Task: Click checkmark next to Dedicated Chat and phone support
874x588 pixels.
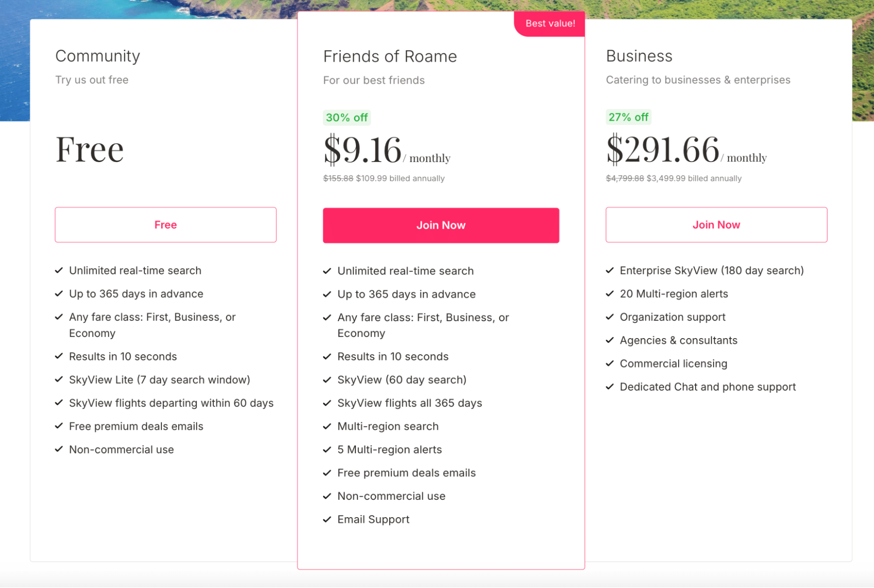Action: (x=610, y=387)
